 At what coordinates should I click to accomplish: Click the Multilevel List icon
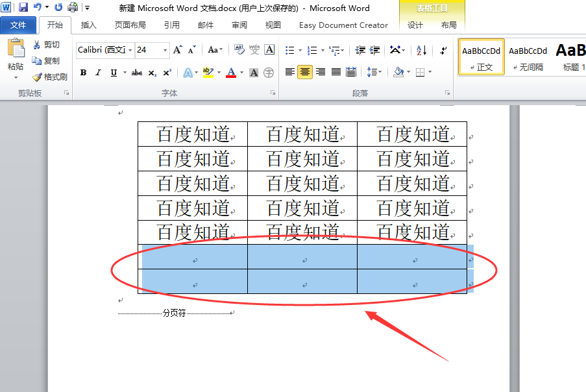coord(334,50)
